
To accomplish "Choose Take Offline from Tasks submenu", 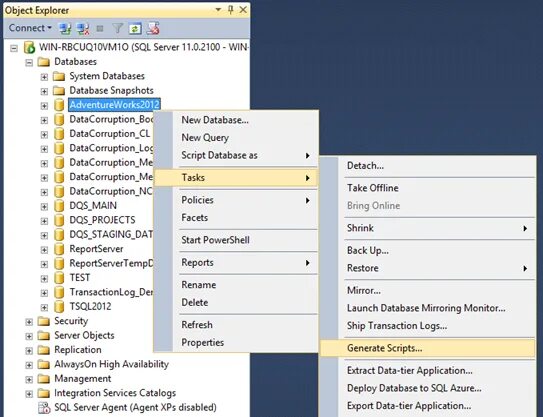I will click(x=427, y=188).
